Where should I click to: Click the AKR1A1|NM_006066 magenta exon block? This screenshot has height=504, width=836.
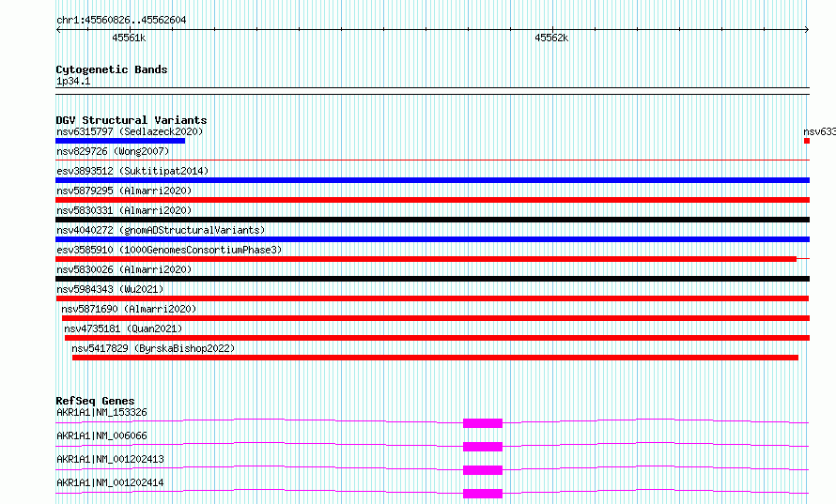click(x=483, y=447)
